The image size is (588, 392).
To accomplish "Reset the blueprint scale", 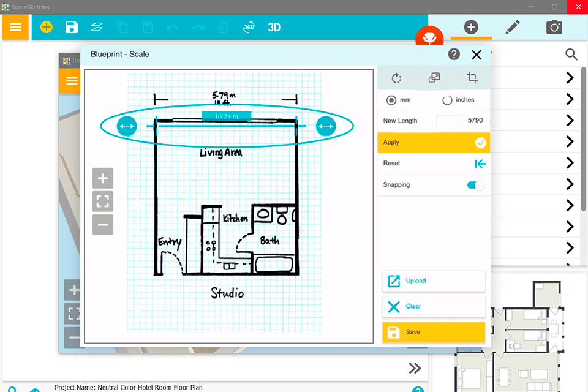I will [x=434, y=164].
